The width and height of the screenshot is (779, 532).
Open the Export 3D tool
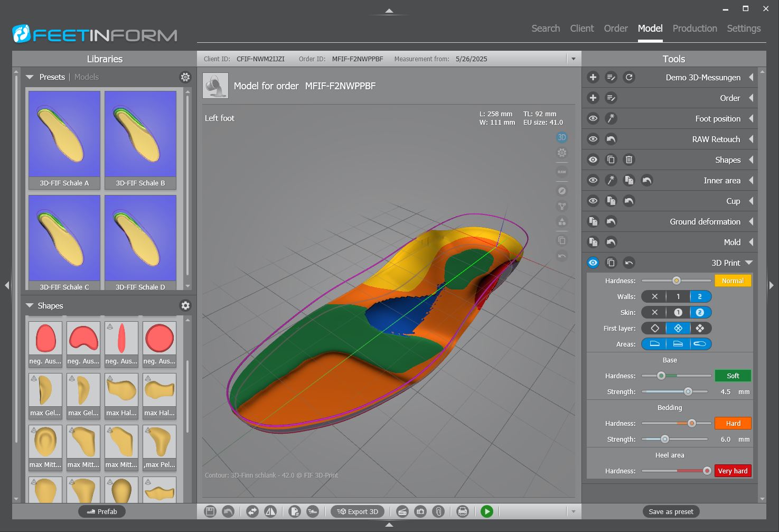[x=358, y=511]
